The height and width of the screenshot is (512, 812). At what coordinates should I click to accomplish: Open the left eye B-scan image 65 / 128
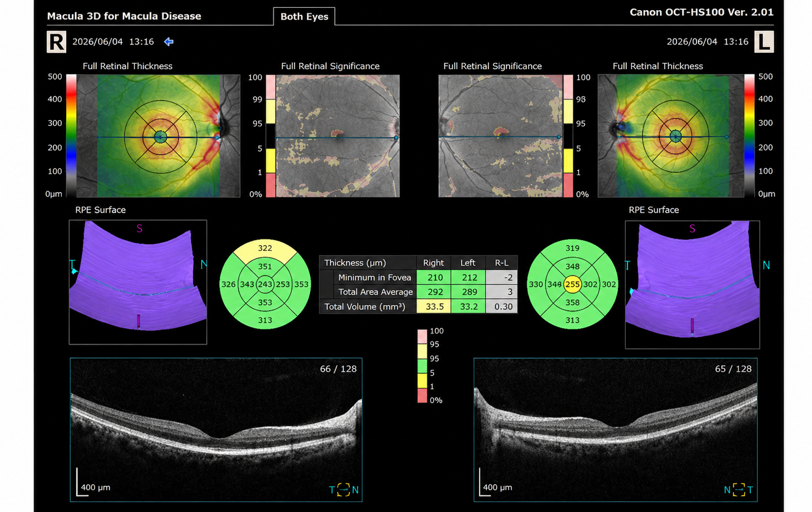[616, 430]
